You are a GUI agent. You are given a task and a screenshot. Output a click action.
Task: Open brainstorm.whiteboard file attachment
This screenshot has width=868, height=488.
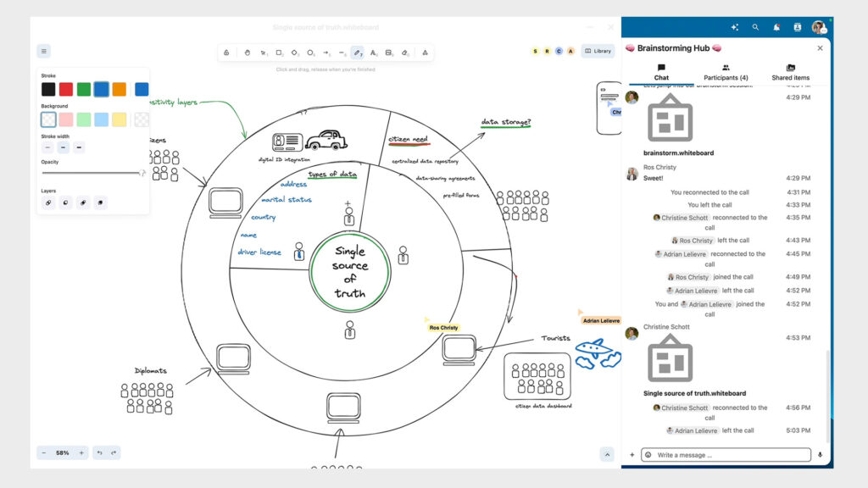pyautogui.click(x=678, y=125)
